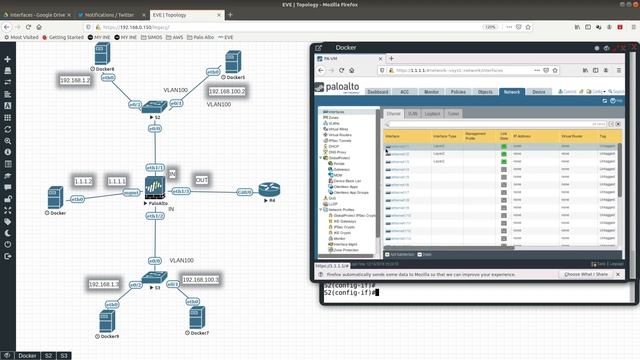Viewport: 640px width, 360px height.
Task: Click the Logout arrow icon in EVE sidebar
Action: 7,256
